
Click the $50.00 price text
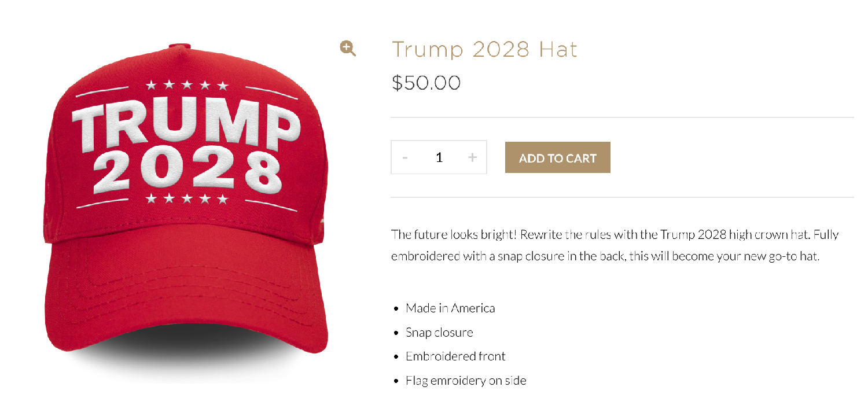pos(426,83)
